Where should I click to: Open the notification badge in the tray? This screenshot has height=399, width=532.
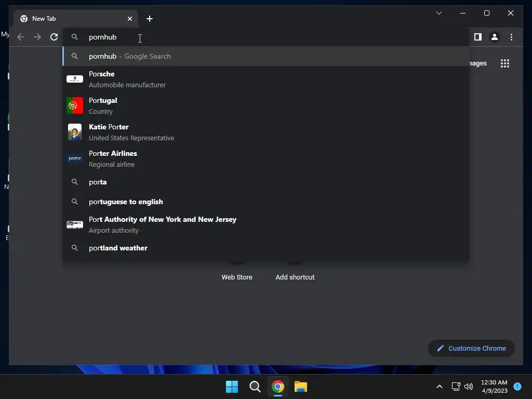[517, 387]
